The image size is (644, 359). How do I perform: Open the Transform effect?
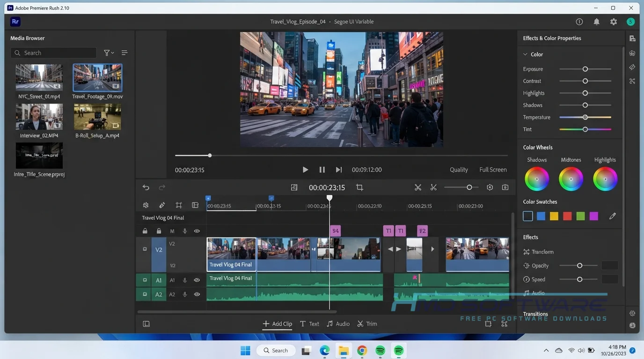pyautogui.click(x=538, y=252)
